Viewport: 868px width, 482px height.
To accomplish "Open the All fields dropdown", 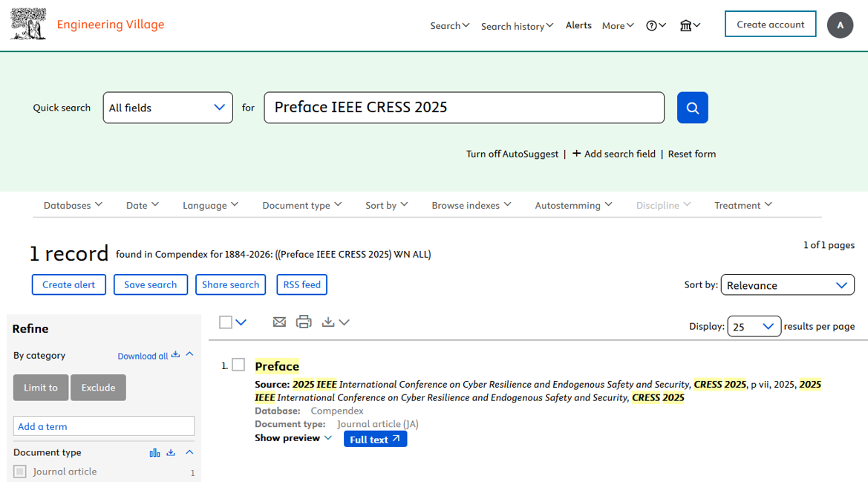I will (x=168, y=108).
